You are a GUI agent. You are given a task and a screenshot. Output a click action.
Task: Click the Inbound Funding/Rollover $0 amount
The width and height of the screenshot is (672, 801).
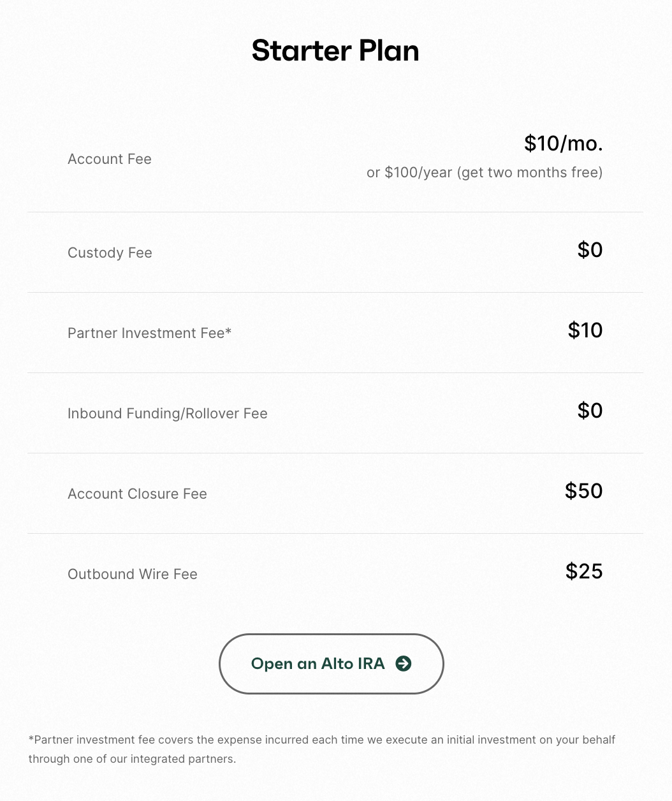[x=590, y=410]
